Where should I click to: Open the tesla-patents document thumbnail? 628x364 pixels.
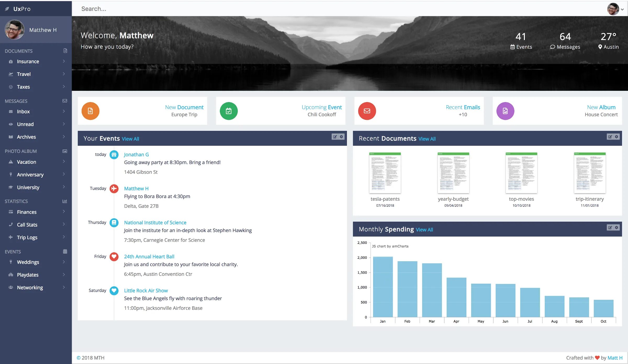tap(385, 173)
